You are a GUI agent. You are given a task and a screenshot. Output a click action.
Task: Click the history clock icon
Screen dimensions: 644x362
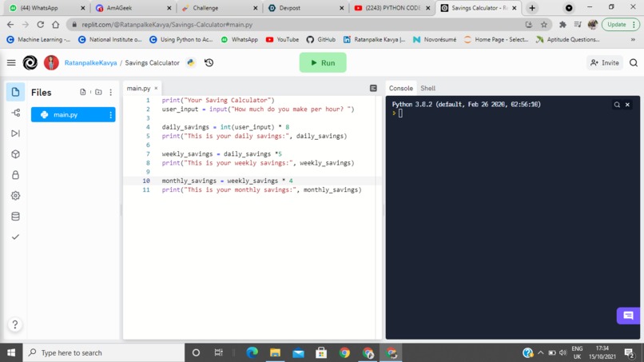click(x=209, y=63)
